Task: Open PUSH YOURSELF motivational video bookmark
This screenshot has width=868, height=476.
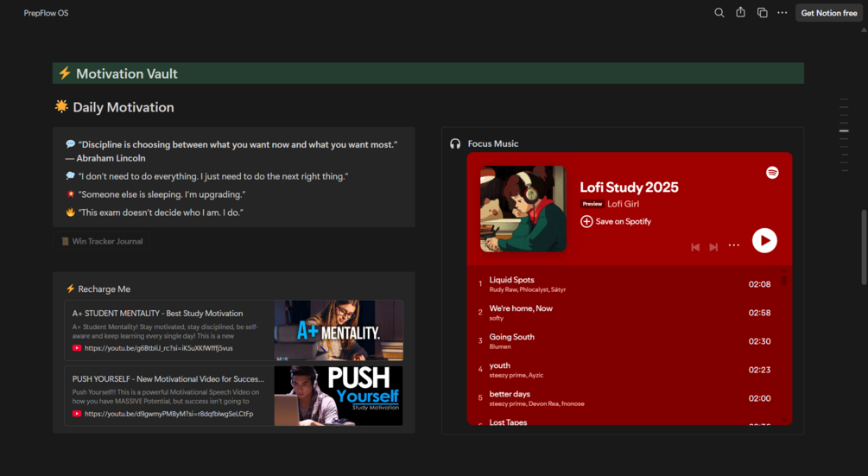Action: [x=168, y=396]
